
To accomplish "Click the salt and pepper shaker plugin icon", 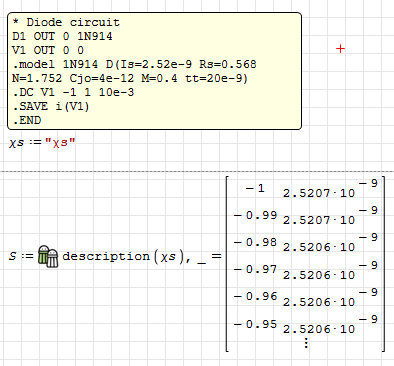I will [x=48, y=256].
